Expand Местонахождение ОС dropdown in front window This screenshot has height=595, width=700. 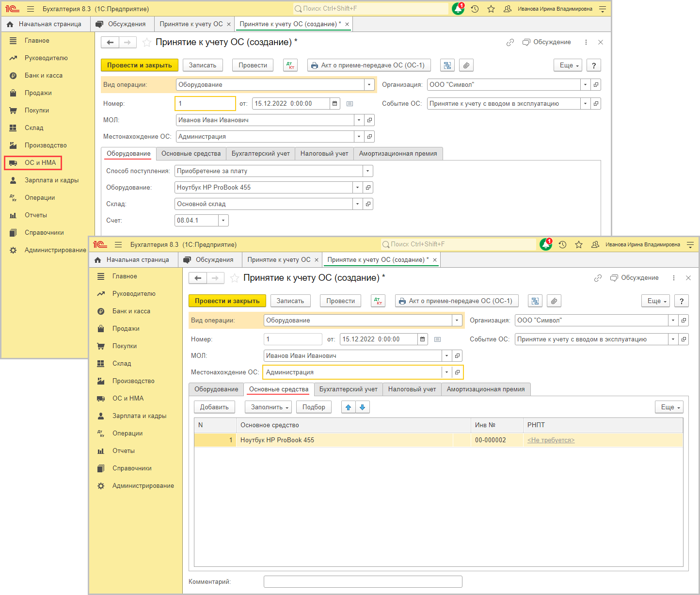pos(446,372)
